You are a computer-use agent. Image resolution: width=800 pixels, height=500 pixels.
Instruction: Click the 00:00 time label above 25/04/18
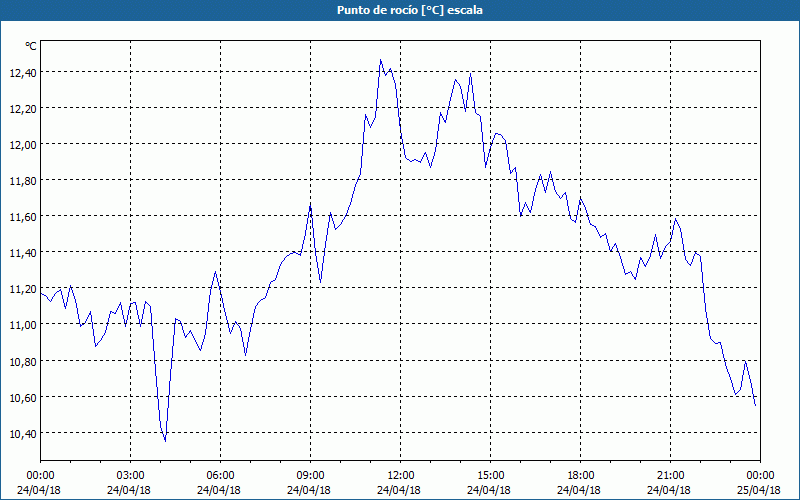(x=760, y=476)
